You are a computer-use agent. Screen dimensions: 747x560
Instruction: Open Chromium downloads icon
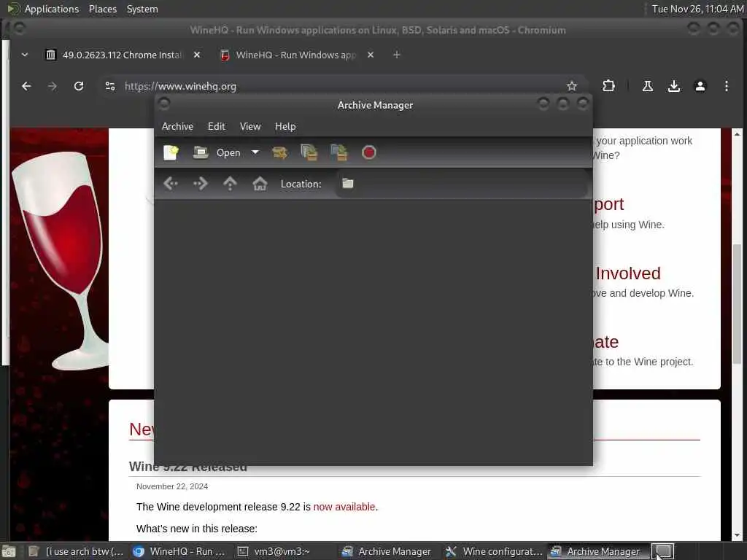tap(673, 86)
